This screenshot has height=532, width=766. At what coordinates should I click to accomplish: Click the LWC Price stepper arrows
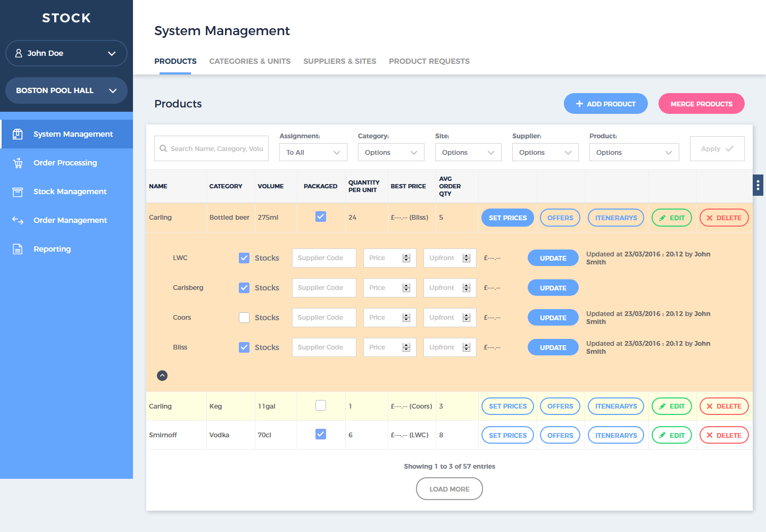click(x=406, y=258)
